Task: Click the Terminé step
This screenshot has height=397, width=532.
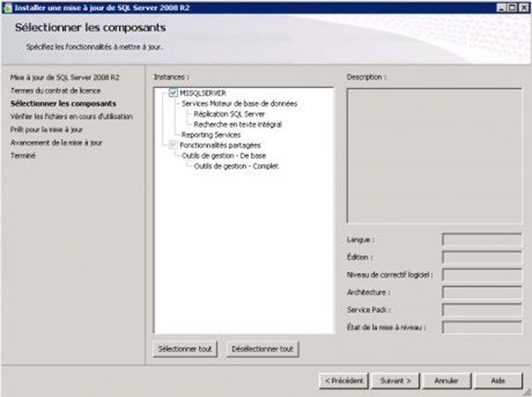Action: click(23, 155)
